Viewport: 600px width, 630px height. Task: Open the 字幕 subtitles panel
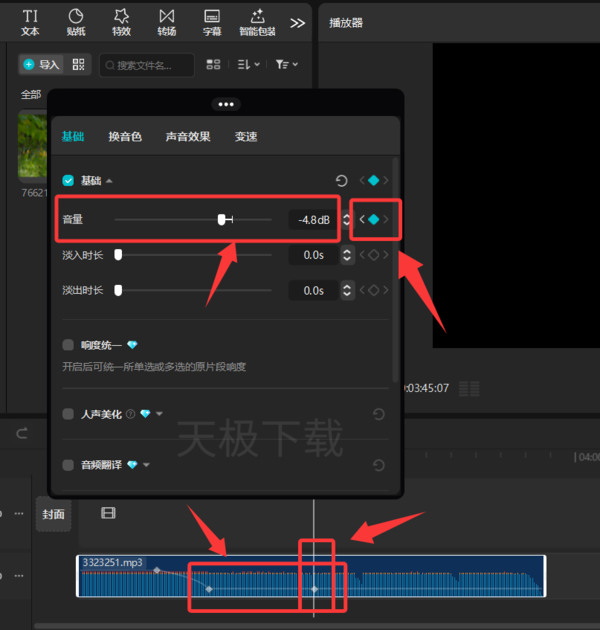click(212, 23)
